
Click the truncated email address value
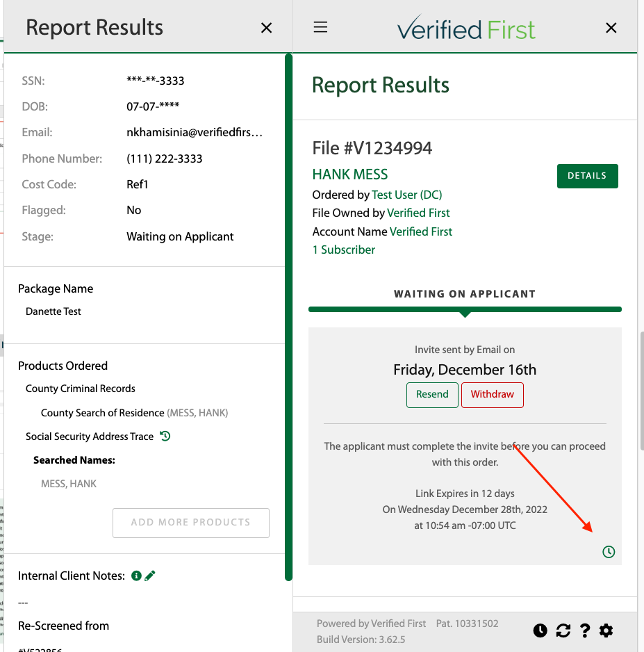(195, 132)
